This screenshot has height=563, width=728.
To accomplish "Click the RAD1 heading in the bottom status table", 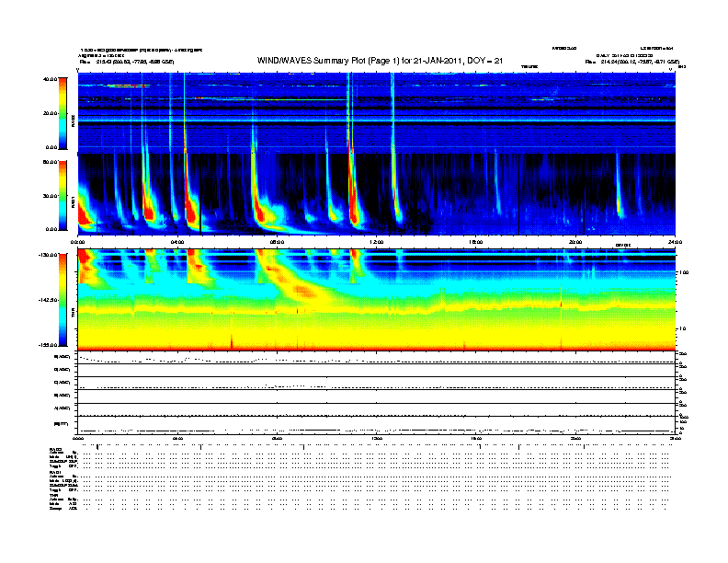I will pyautogui.click(x=55, y=473).
